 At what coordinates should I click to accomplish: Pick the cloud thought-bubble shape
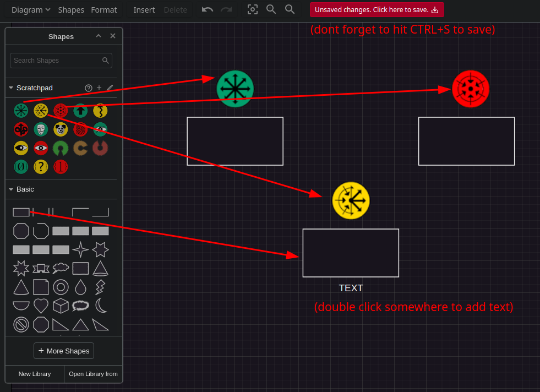61,268
